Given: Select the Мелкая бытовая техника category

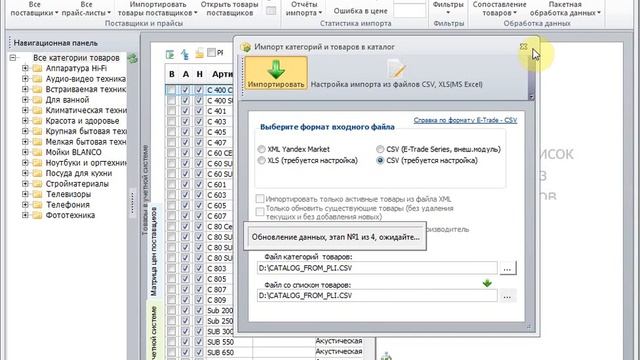Looking at the screenshot, I should click(86, 142).
